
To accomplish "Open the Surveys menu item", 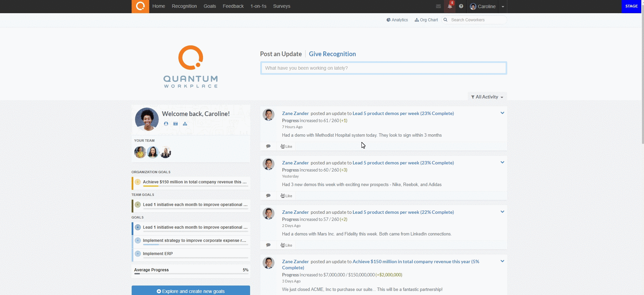I will (282, 6).
